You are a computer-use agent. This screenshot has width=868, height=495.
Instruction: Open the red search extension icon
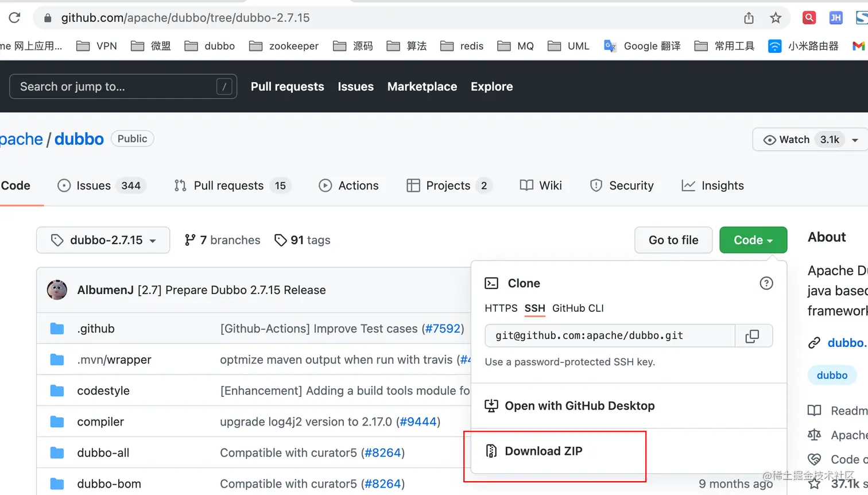[809, 18]
